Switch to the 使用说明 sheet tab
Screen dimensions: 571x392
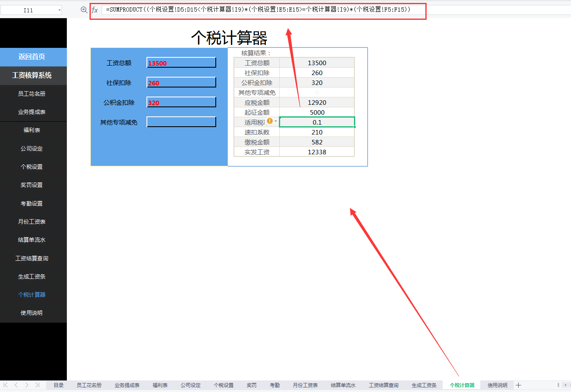pos(497,385)
